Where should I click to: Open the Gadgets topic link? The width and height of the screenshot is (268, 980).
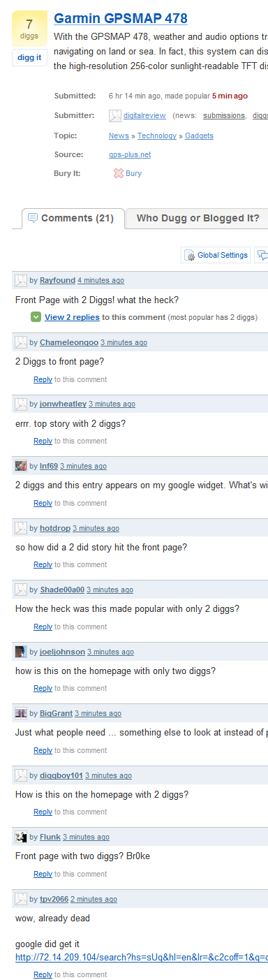[x=199, y=136]
